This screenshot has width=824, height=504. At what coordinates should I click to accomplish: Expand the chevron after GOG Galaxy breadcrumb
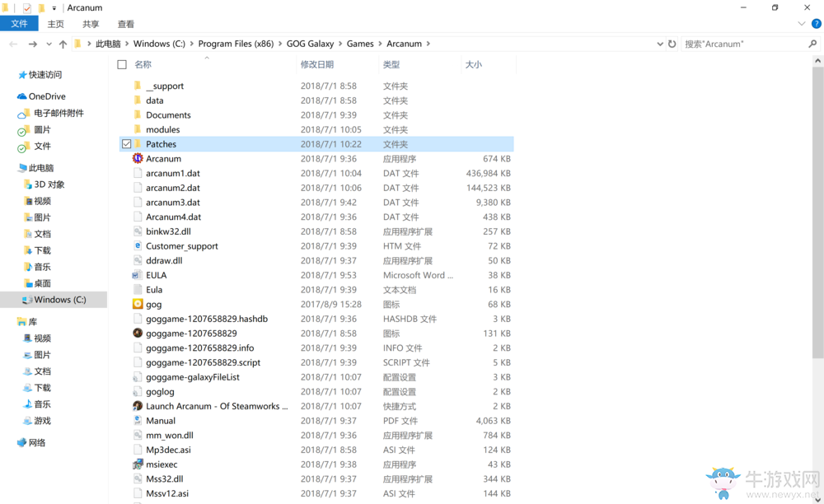[x=340, y=44]
